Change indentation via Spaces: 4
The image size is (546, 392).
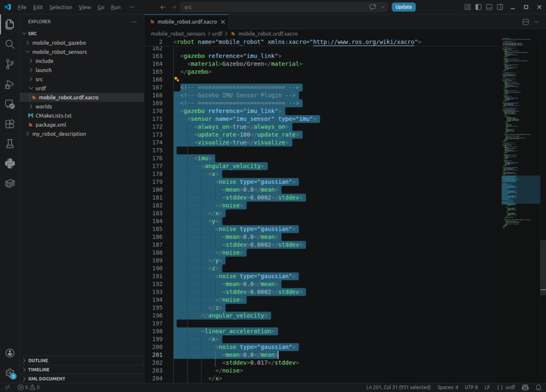[x=447, y=387]
